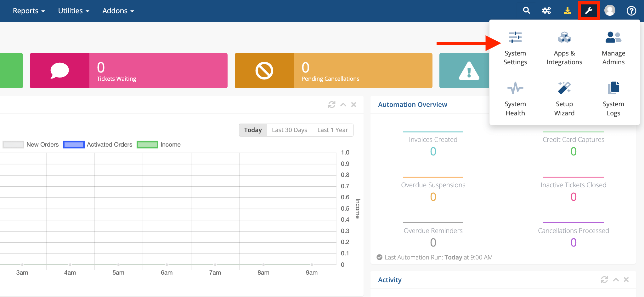Open Invoices Created count
644x297 pixels.
click(x=433, y=151)
